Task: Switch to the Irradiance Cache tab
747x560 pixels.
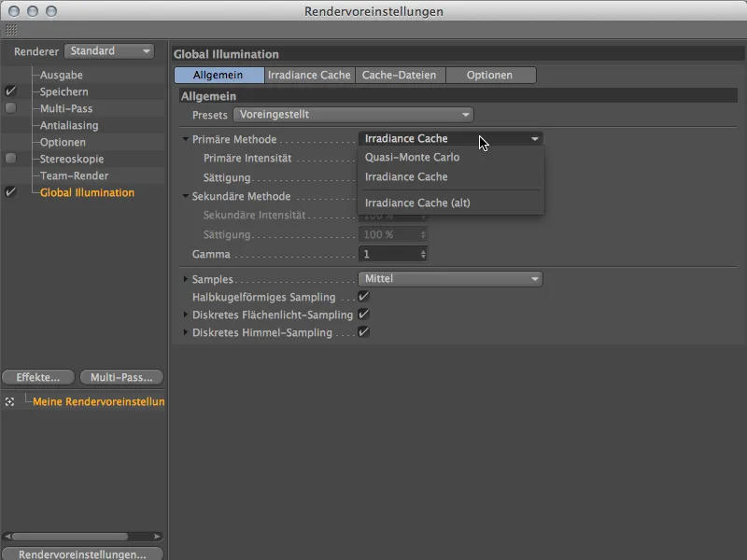Action: click(x=309, y=75)
